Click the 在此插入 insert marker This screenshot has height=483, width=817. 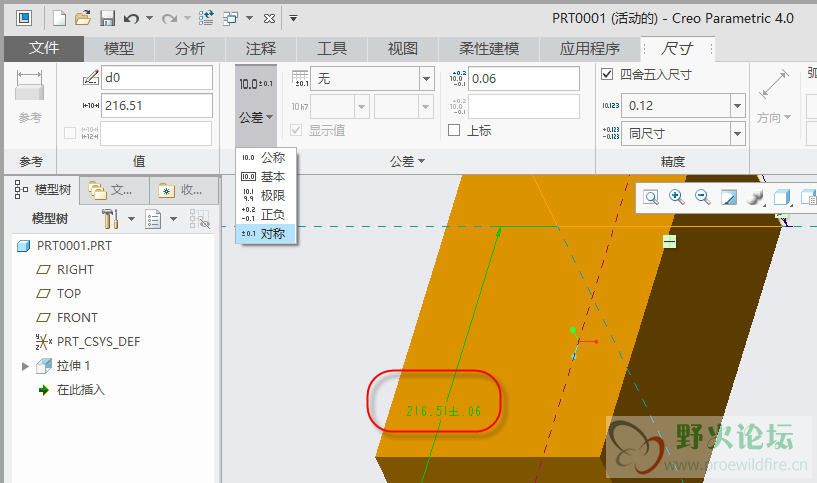[x=81, y=390]
